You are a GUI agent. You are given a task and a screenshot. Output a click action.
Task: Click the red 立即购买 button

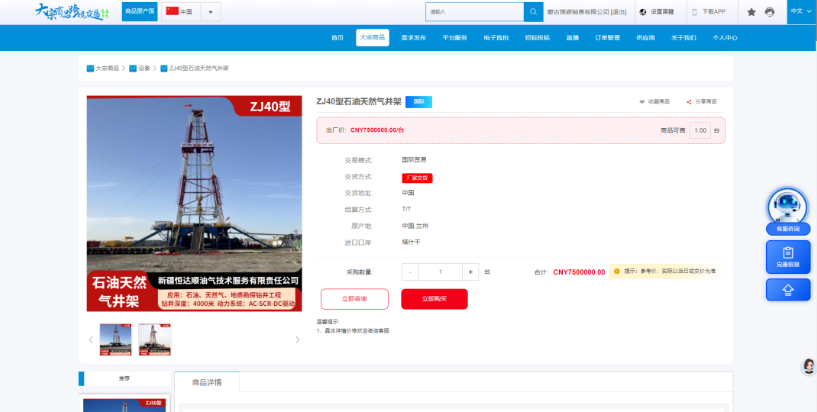click(434, 299)
